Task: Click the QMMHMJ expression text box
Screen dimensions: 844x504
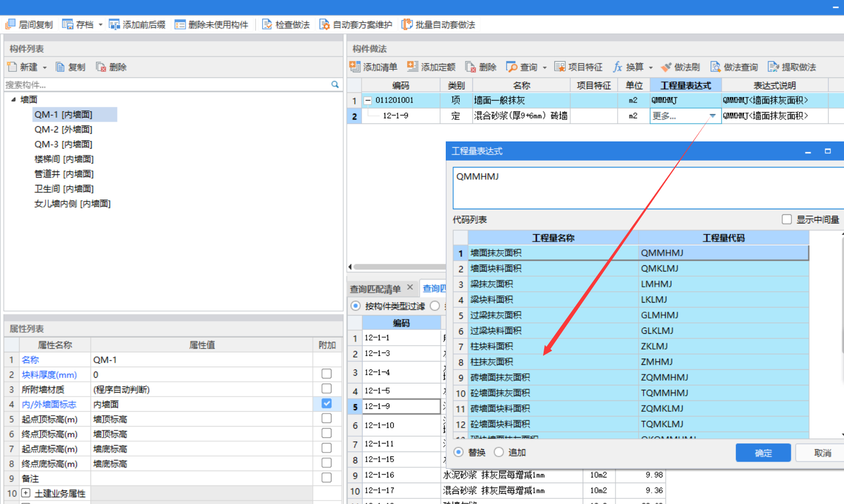Action: tap(648, 188)
